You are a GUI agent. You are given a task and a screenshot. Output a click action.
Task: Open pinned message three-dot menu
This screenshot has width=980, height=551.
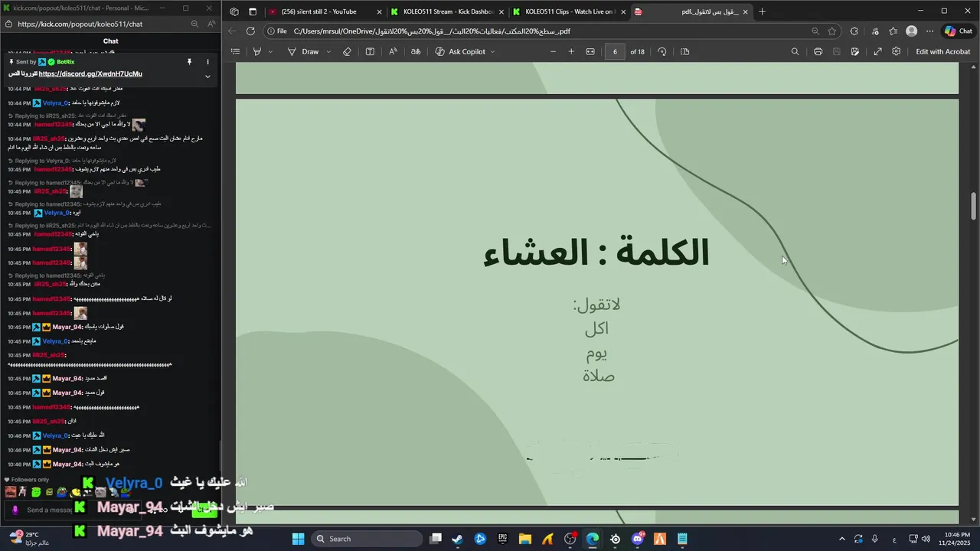pos(207,61)
